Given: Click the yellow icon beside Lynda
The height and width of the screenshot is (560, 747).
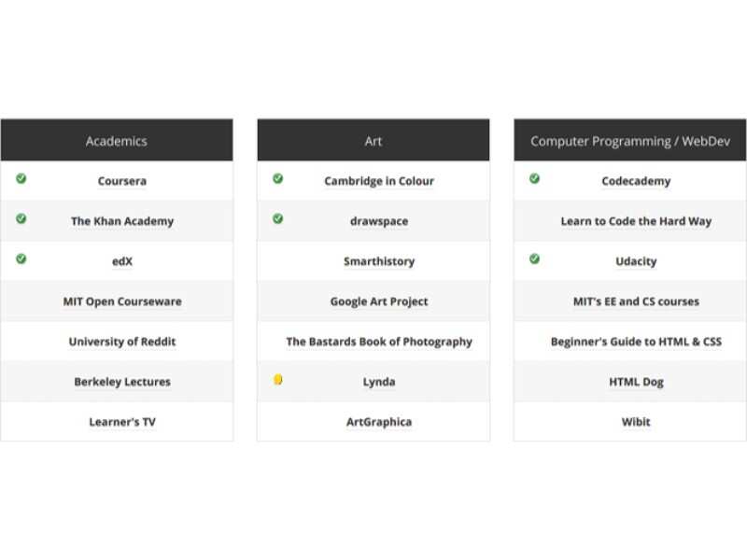Looking at the screenshot, I should click(x=277, y=380).
